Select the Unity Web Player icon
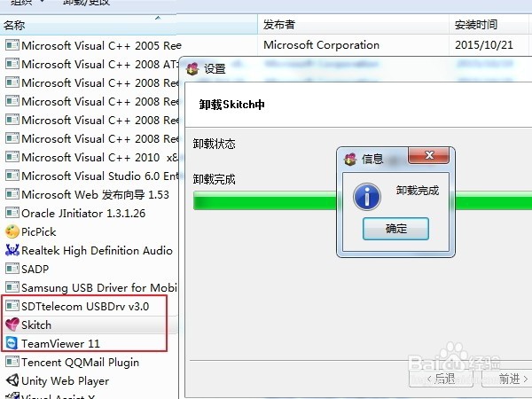Viewport: 532px width, 399px height. click(12, 380)
